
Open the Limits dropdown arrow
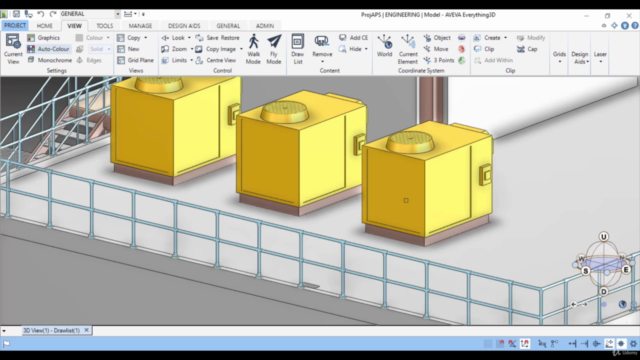tap(191, 60)
